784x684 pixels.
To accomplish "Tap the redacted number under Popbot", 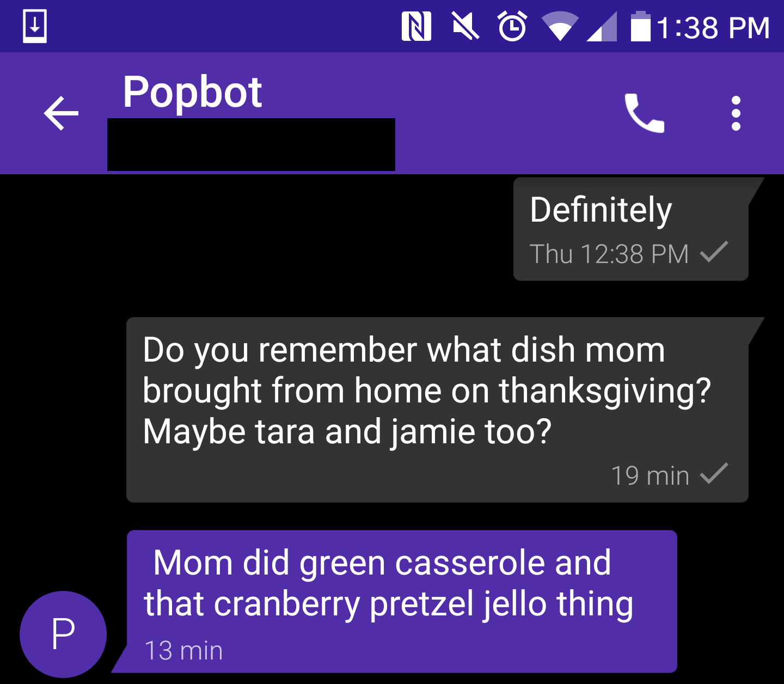I will coord(251,145).
